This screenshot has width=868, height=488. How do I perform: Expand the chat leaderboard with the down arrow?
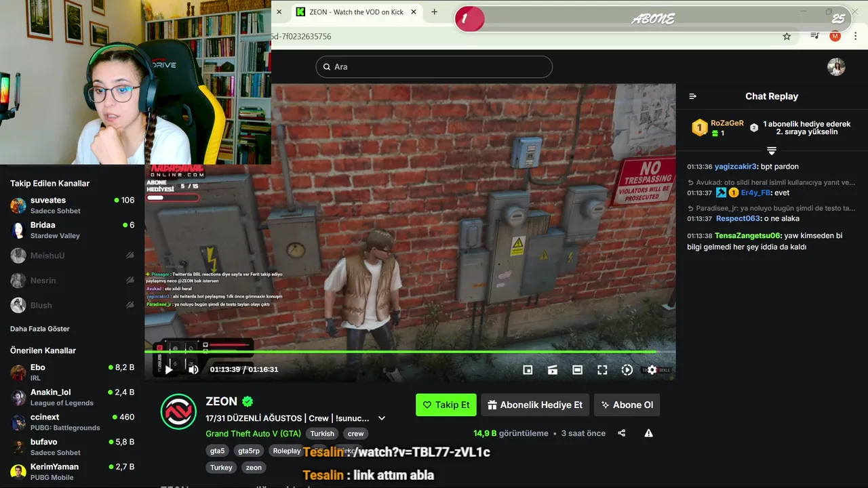pyautogui.click(x=772, y=150)
